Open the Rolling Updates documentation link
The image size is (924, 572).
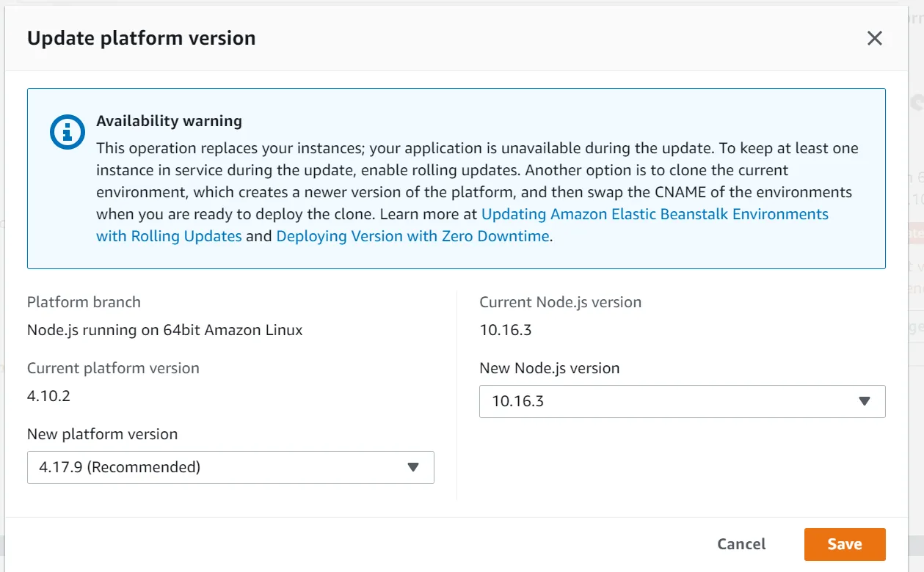tap(655, 214)
